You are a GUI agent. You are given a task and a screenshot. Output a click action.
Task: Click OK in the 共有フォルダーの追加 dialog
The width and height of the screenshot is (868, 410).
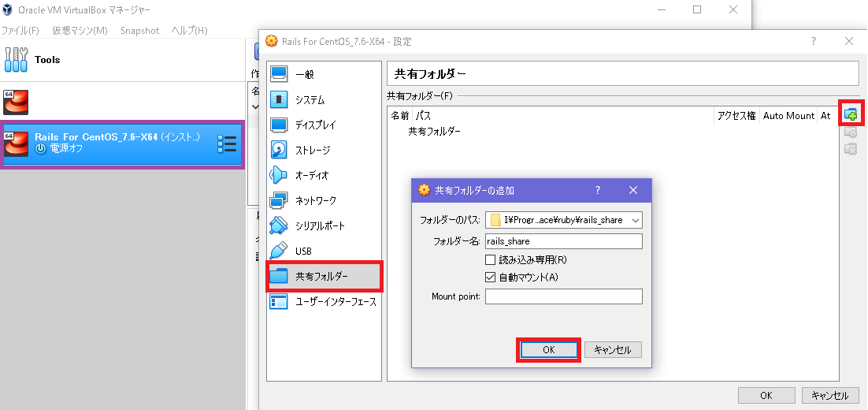pyautogui.click(x=548, y=349)
